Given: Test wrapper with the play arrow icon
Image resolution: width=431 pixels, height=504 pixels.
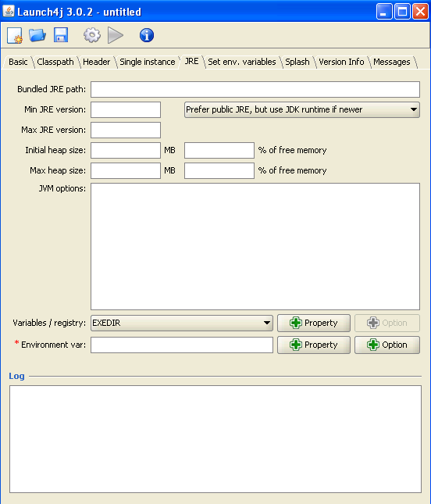Looking at the screenshot, I should click(x=116, y=35).
